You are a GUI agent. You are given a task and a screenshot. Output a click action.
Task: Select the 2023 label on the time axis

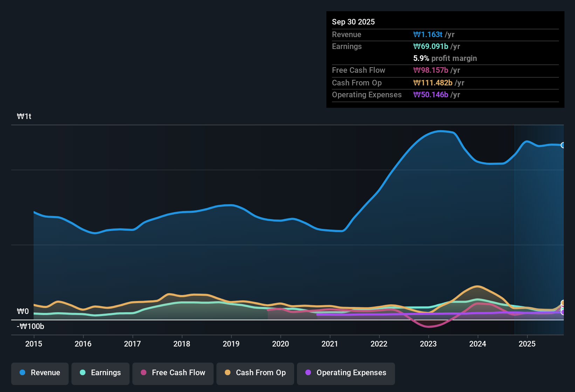[428, 344]
